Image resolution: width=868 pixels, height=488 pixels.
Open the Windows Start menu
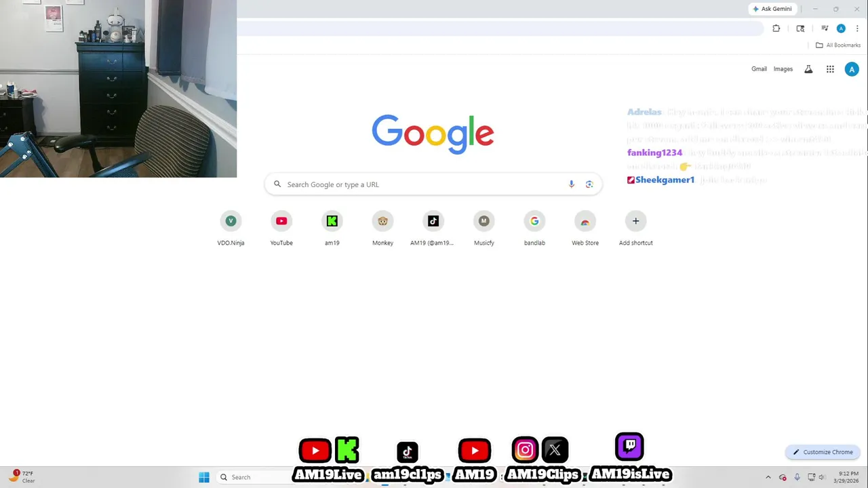click(204, 477)
